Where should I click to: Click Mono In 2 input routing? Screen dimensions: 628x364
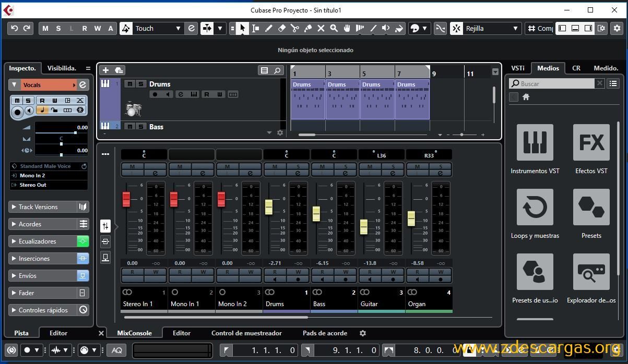coord(49,176)
